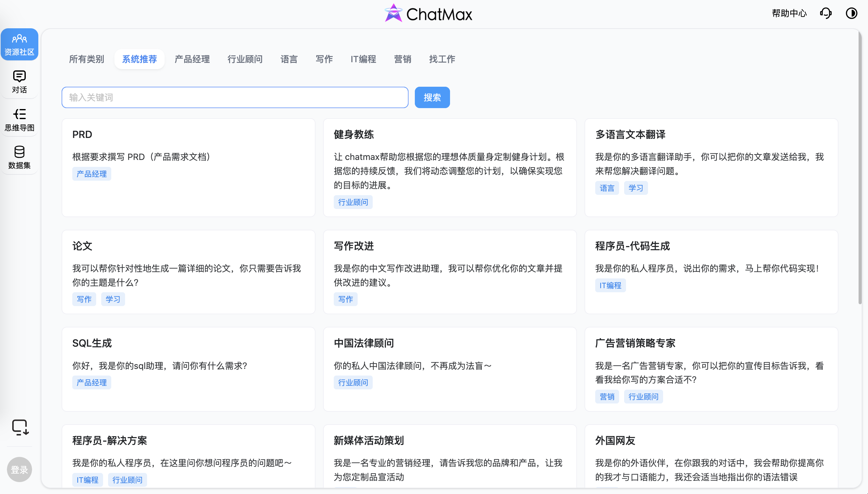Screen dimensions: 868x494
Task: Toggle the dark mode theme icon
Action: pyautogui.click(x=851, y=13)
